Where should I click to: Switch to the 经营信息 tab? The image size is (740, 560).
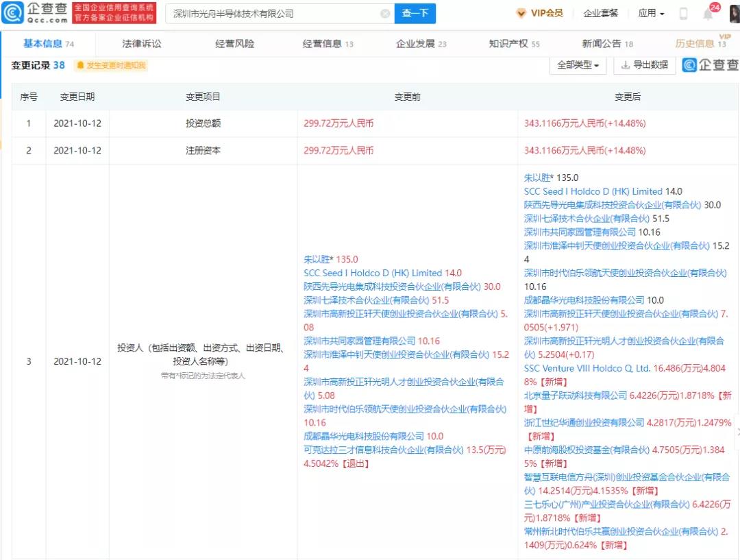coord(328,44)
